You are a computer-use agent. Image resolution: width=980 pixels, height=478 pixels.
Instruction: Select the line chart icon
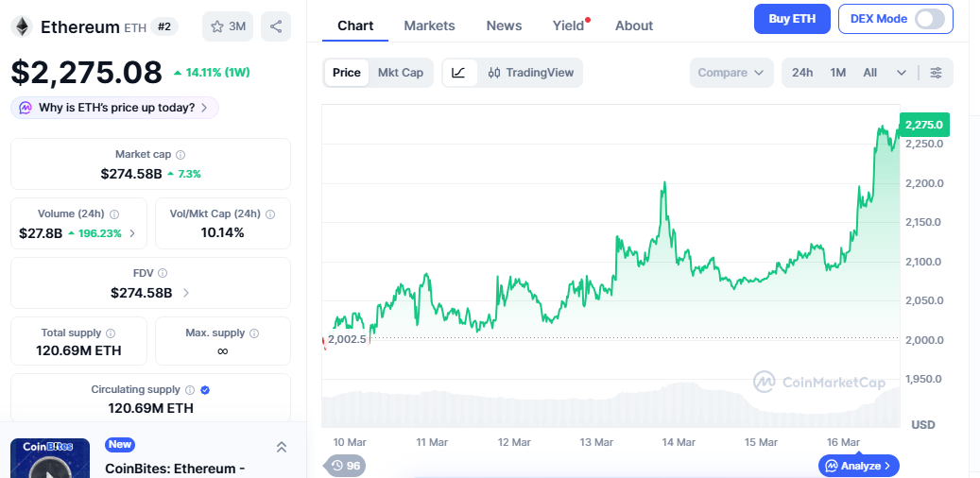(459, 73)
